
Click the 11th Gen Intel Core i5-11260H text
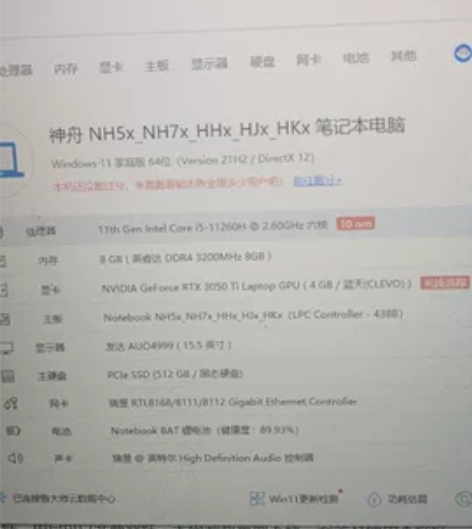[213, 227]
